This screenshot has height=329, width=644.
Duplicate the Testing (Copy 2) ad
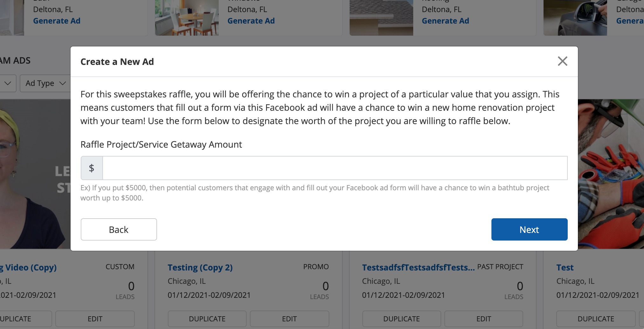coord(207,319)
